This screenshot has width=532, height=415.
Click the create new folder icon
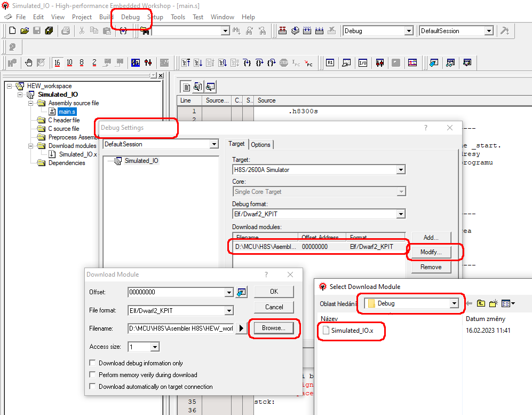coord(493,303)
